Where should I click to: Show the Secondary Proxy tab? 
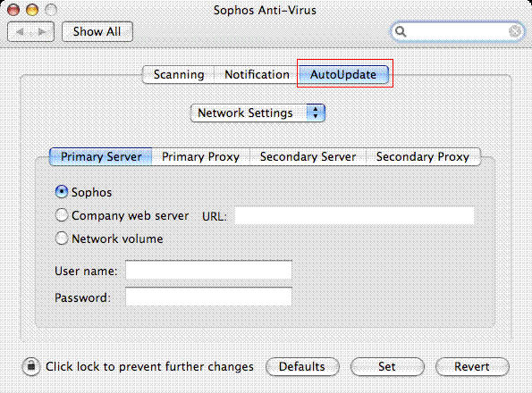(423, 157)
